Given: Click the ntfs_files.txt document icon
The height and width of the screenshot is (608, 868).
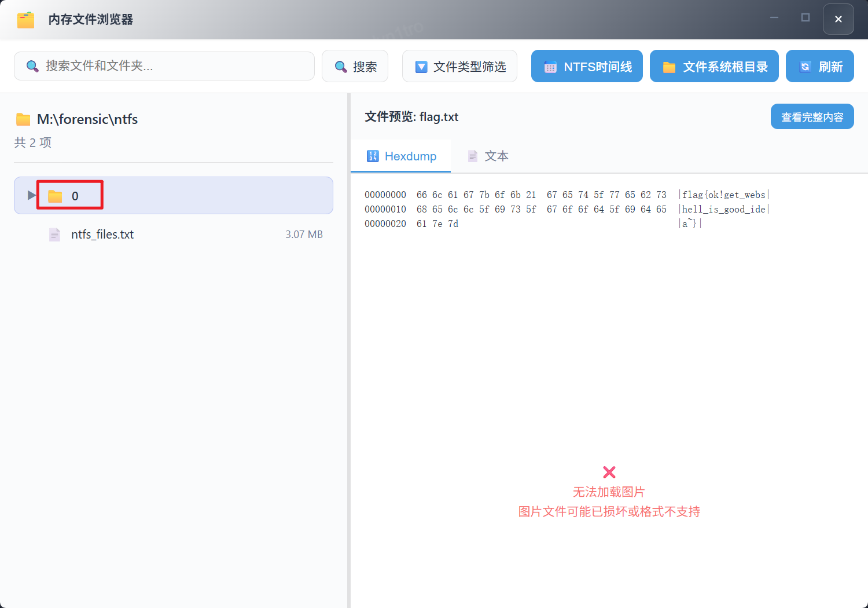Looking at the screenshot, I should click(x=54, y=235).
